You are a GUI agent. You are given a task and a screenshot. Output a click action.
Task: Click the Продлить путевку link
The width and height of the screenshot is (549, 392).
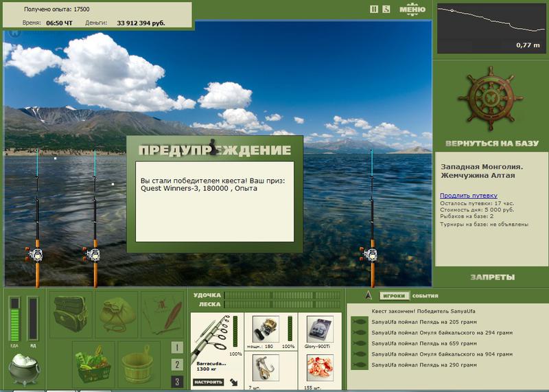pos(469,196)
